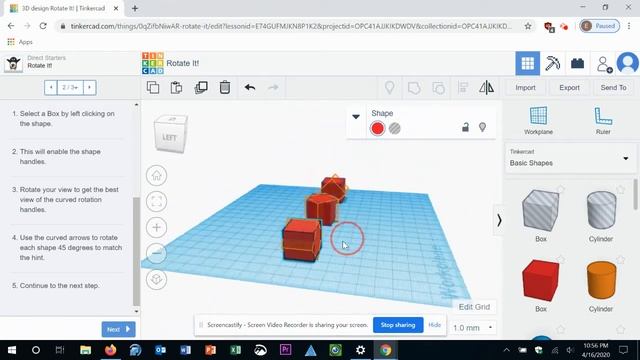Open Excel from the taskbar
The height and width of the screenshot is (360, 640).
click(236, 350)
